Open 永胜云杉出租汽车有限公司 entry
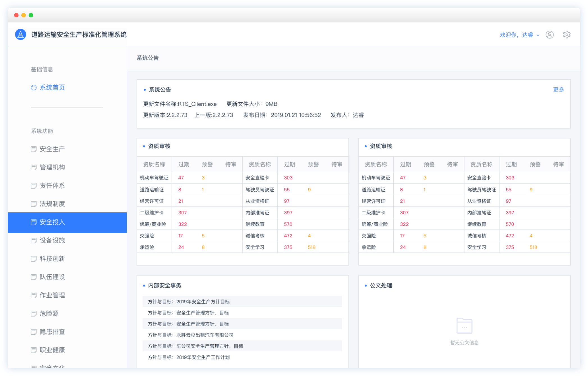 coord(205,335)
